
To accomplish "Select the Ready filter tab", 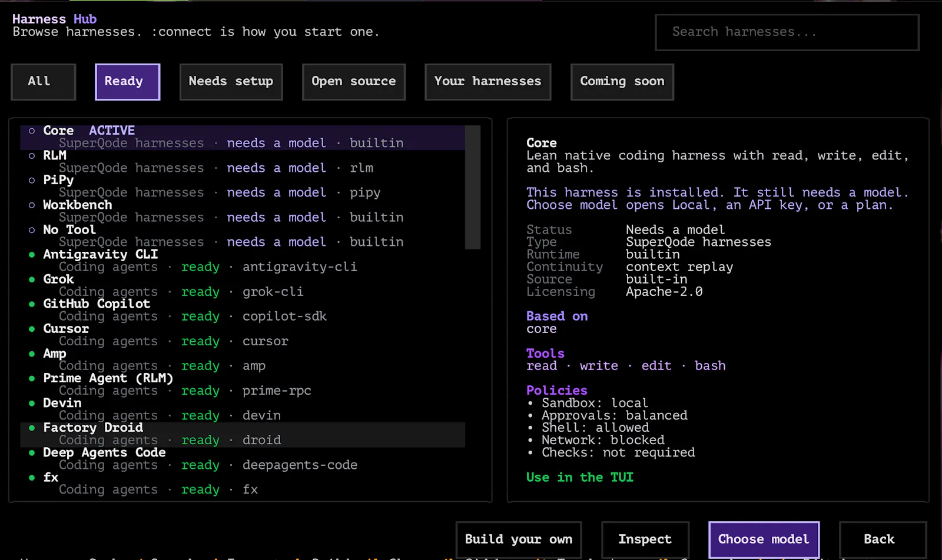I will click(127, 82).
